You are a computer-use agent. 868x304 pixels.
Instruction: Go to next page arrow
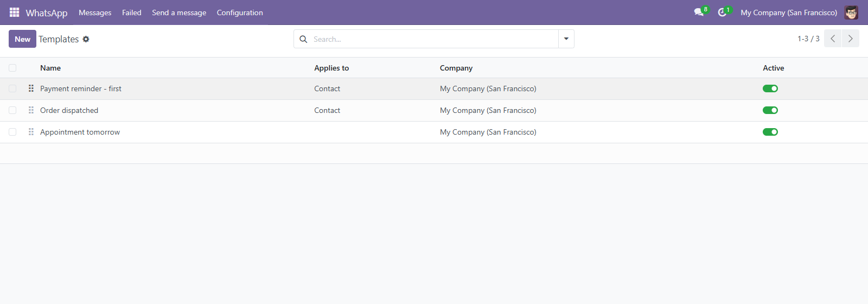pyautogui.click(x=851, y=39)
